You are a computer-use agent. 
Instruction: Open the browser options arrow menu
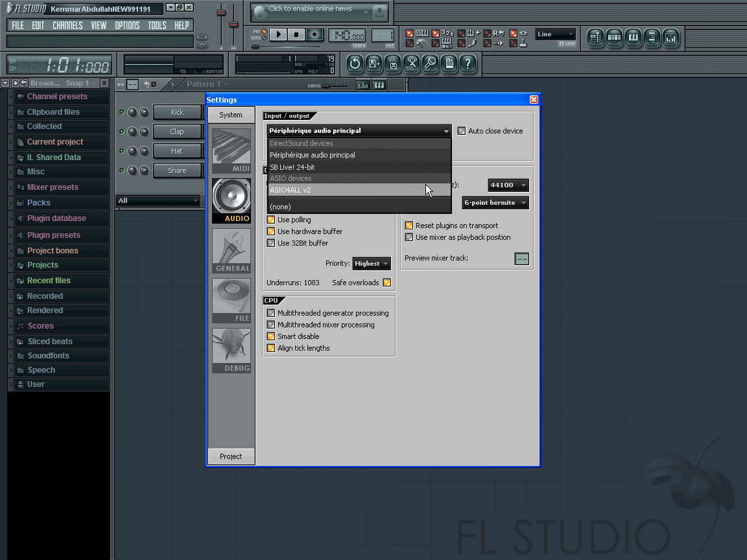point(5,83)
